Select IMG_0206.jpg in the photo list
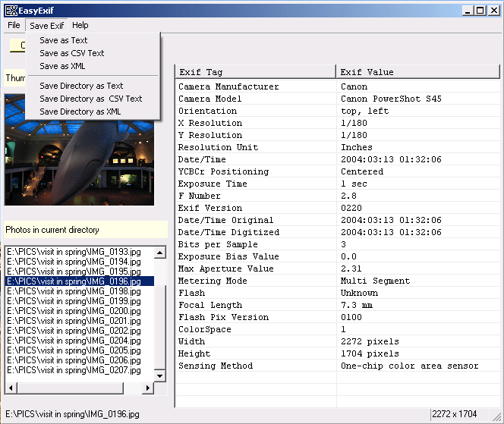 coord(80,360)
